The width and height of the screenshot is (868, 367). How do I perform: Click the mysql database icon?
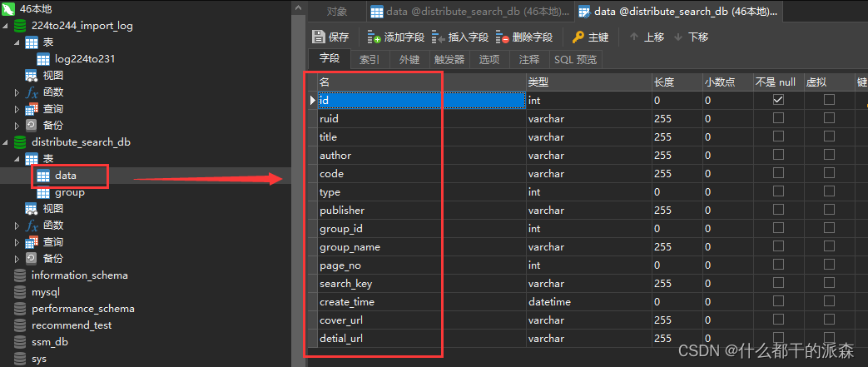20,292
